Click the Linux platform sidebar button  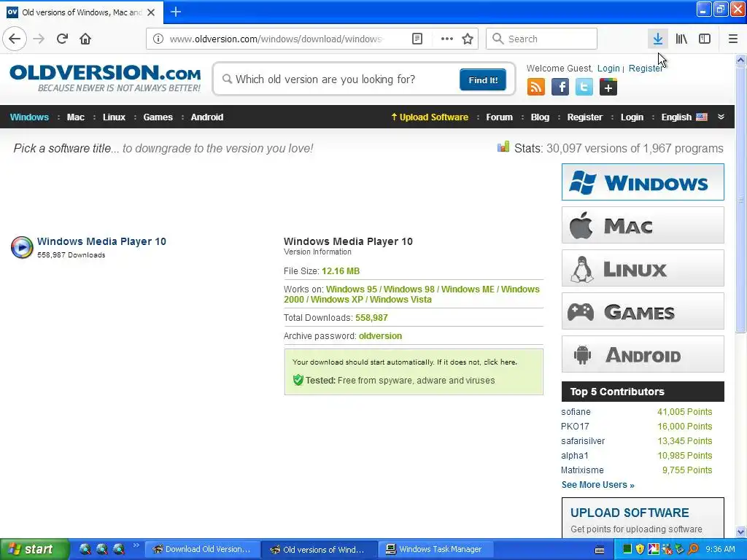coord(643,268)
